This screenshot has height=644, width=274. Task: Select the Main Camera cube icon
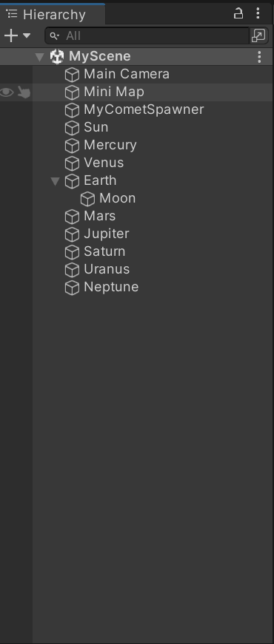72,75
